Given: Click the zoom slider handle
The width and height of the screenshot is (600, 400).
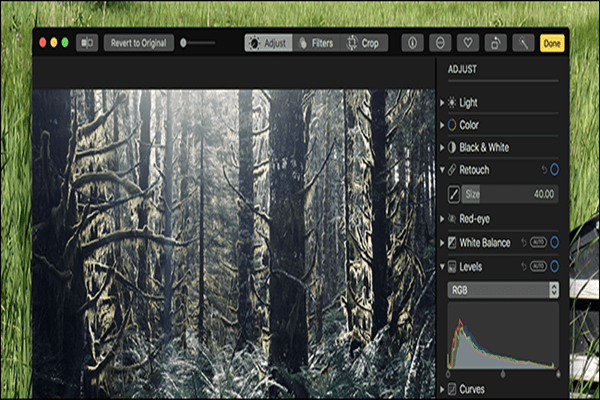Looking at the screenshot, I should click(183, 43).
